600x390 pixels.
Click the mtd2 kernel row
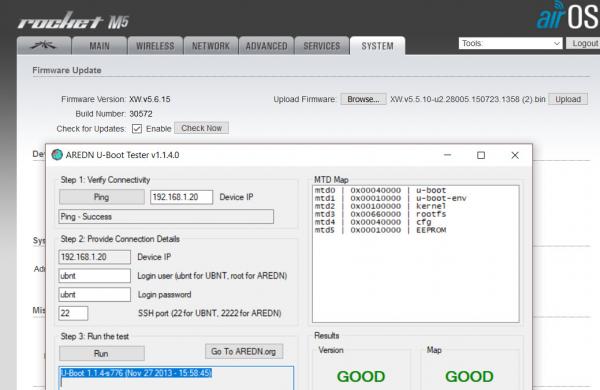[x=380, y=206]
